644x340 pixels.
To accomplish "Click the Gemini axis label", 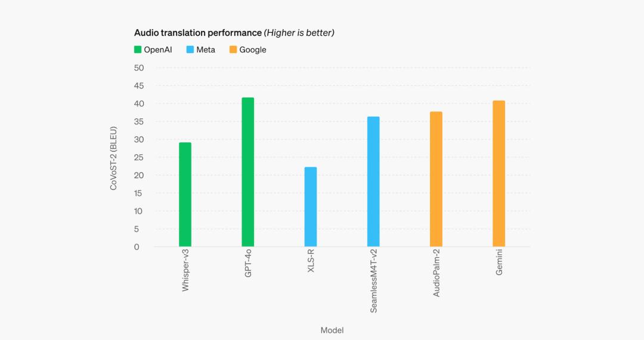I will click(x=499, y=262).
